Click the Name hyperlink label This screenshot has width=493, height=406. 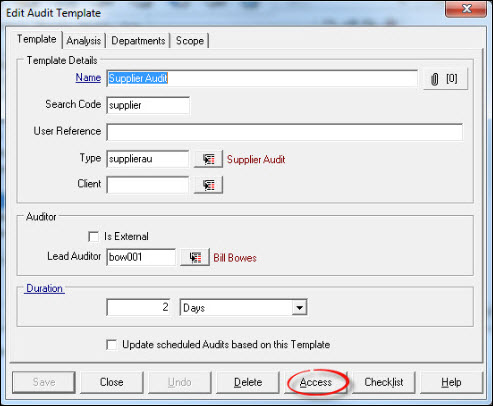point(88,78)
